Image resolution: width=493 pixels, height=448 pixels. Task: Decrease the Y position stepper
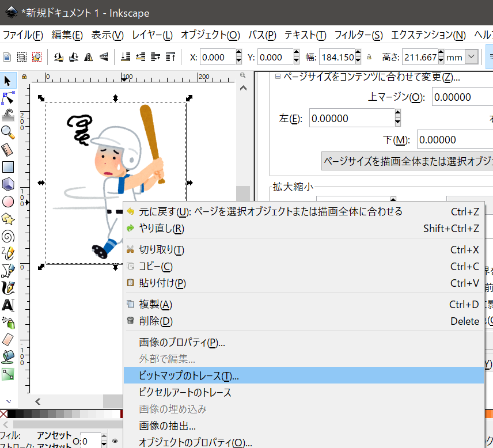coord(297,61)
